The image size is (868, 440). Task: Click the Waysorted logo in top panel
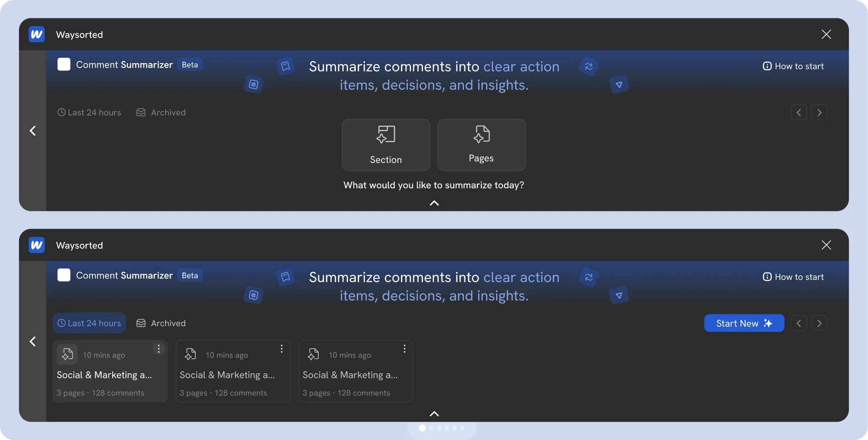point(37,35)
